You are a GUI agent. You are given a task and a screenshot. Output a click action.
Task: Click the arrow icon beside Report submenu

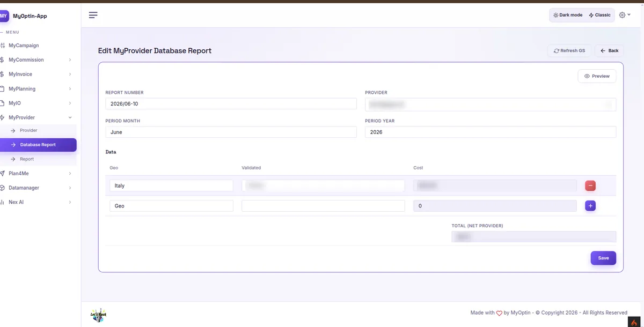pyautogui.click(x=13, y=159)
